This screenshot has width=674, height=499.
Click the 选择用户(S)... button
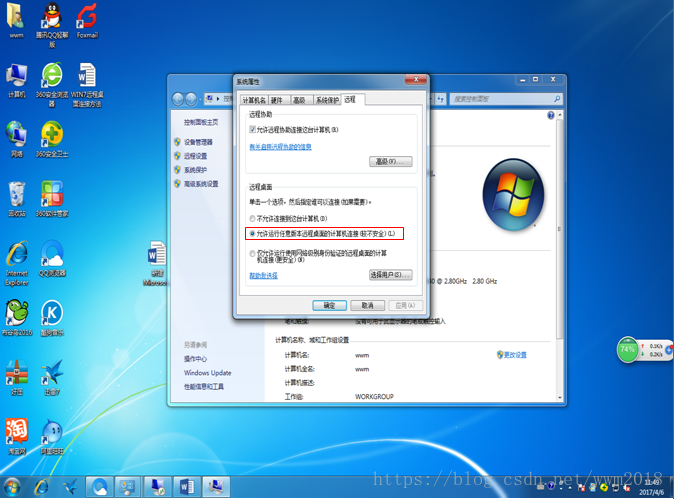click(391, 275)
